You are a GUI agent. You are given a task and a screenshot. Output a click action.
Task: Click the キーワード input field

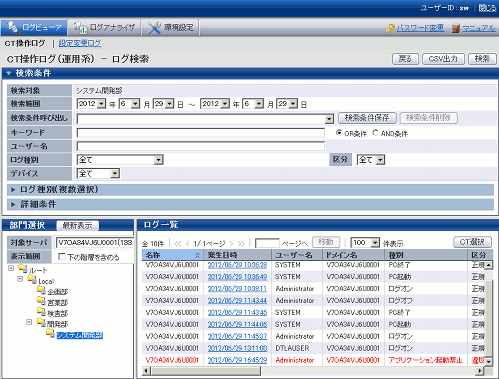coord(201,133)
